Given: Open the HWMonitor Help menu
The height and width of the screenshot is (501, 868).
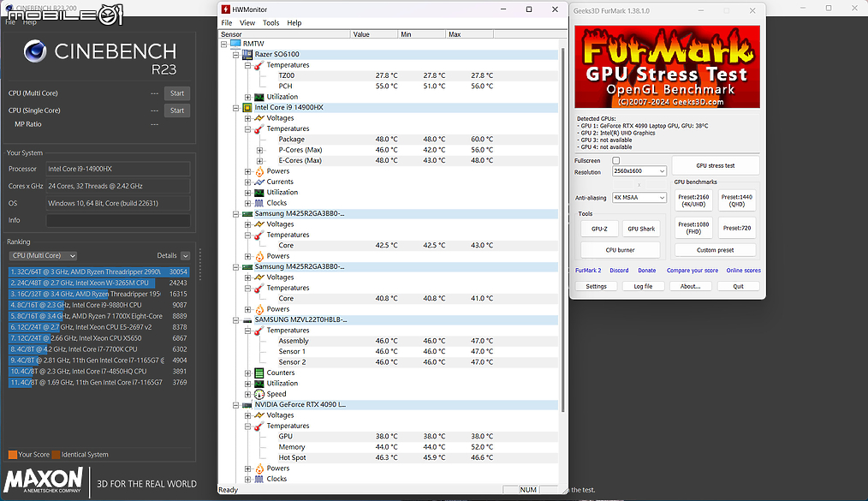Looking at the screenshot, I should coord(294,23).
